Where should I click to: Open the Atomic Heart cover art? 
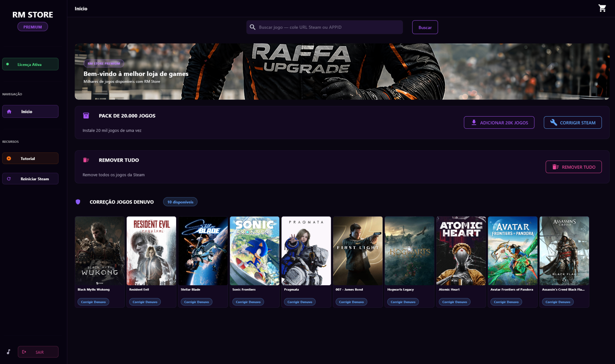[x=461, y=251]
